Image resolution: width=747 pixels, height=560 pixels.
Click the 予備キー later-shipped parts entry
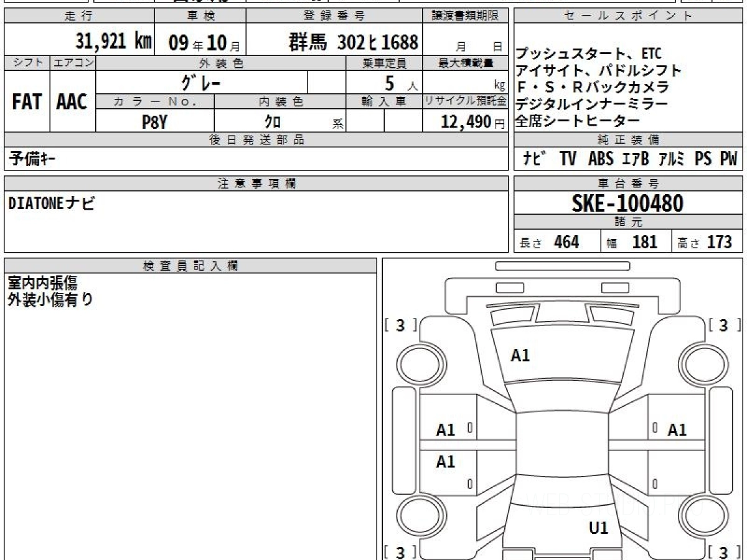pyautogui.click(x=32, y=159)
